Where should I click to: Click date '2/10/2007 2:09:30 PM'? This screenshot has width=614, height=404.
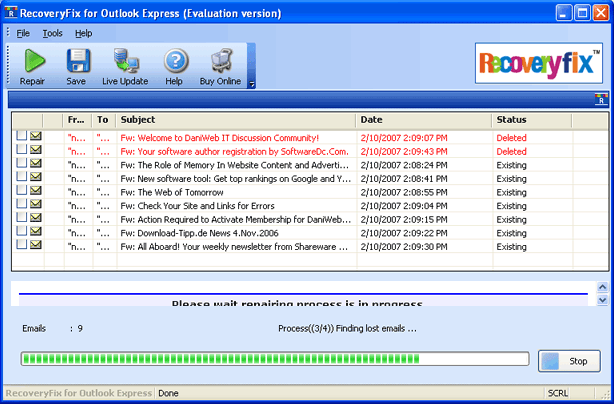click(x=404, y=247)
